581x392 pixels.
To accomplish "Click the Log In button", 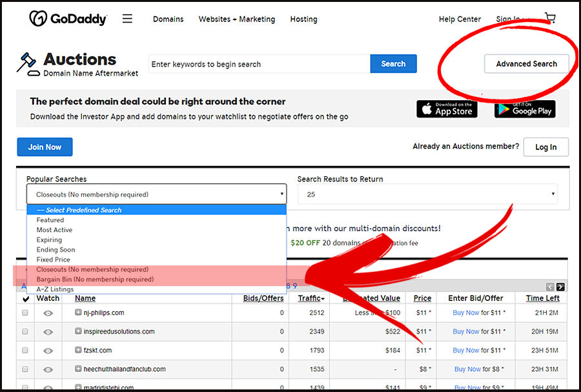I will pos(545,147).
